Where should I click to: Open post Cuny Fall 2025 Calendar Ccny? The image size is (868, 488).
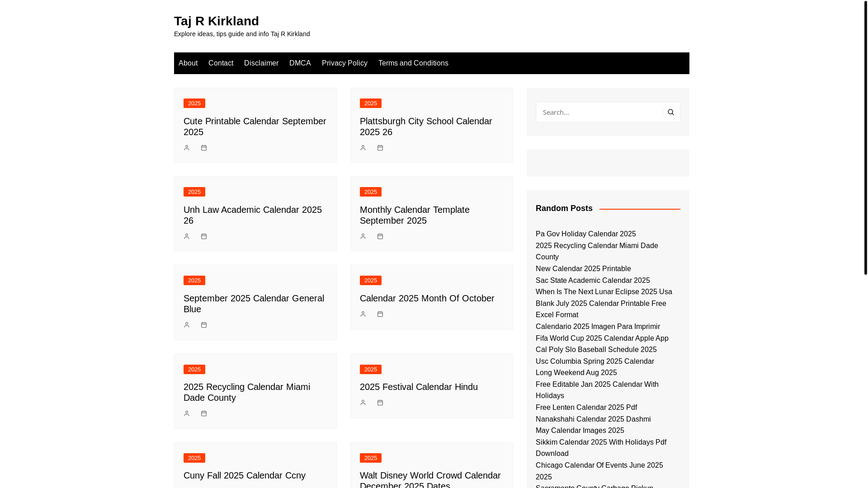pyautogui.click(x=245, y=475)
